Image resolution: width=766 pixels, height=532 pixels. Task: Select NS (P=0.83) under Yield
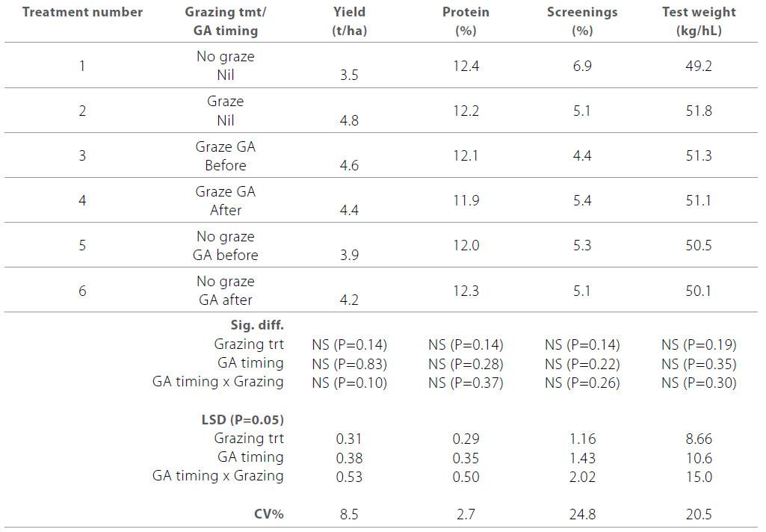point(349,363)
